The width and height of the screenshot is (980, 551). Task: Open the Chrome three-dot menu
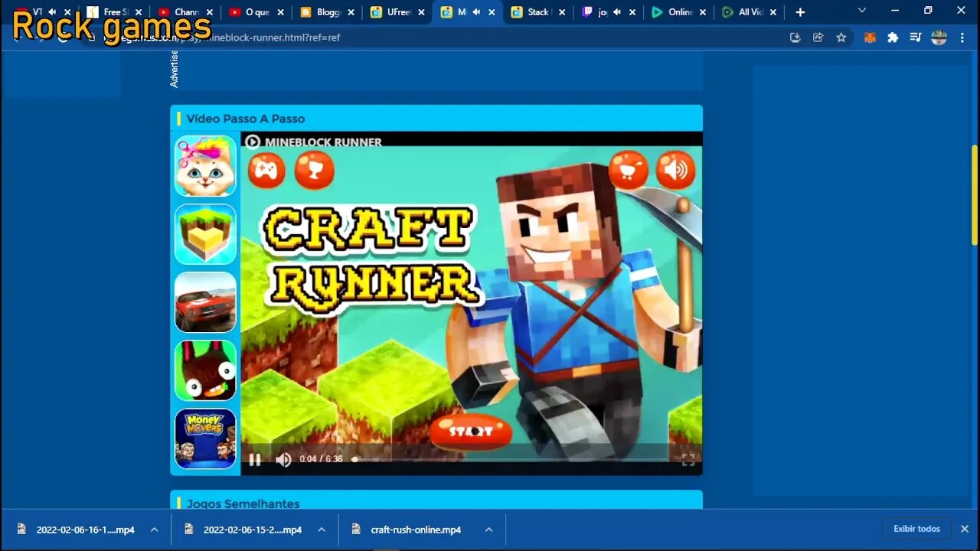962,37
